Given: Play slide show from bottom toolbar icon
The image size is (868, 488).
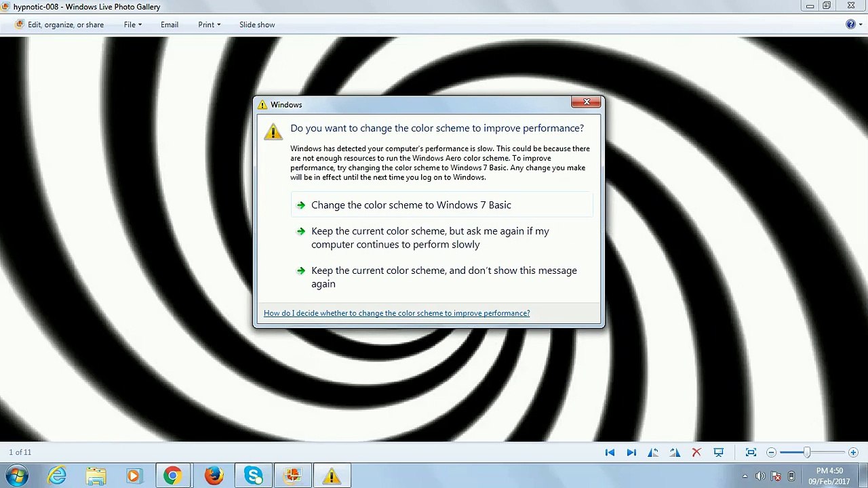Looking at the screenshot, I should point(719,452).
